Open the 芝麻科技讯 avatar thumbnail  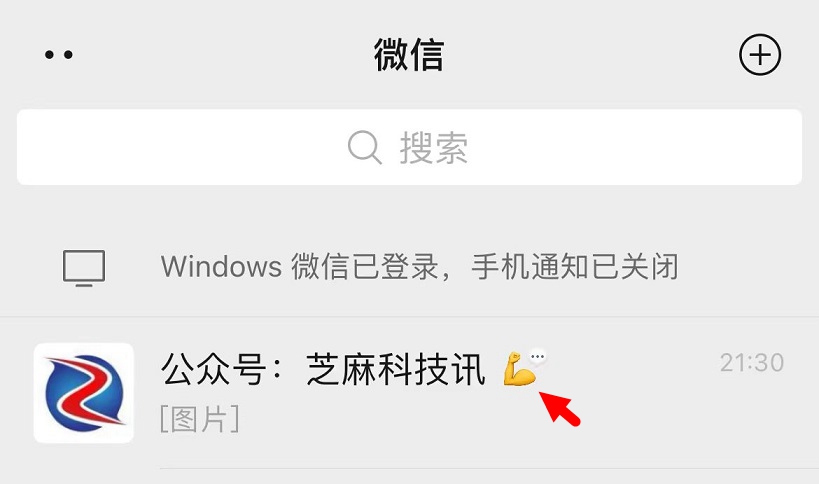tap(84, 393)
